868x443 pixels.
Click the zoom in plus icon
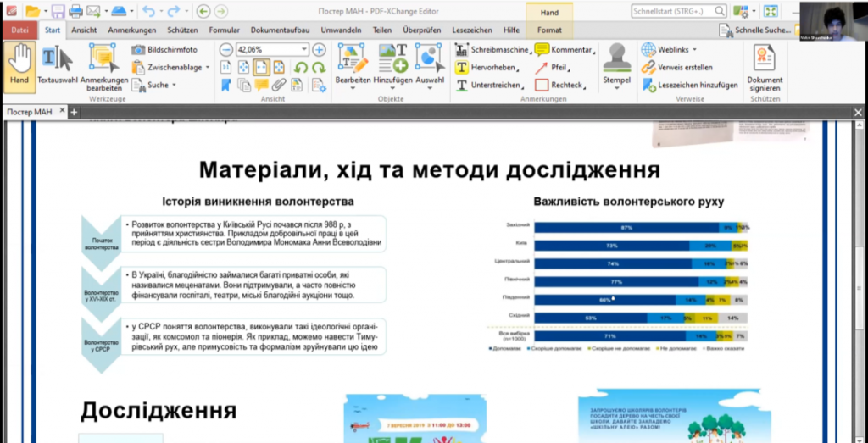point(319,50)
